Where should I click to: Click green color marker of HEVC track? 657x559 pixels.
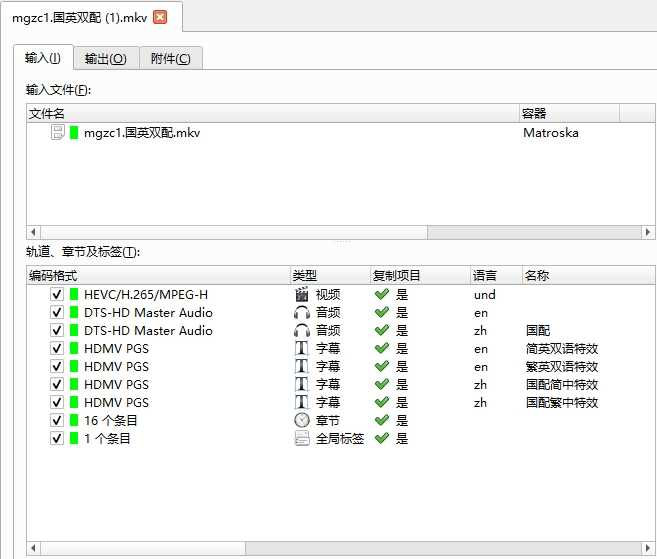[x=74, y=294]
